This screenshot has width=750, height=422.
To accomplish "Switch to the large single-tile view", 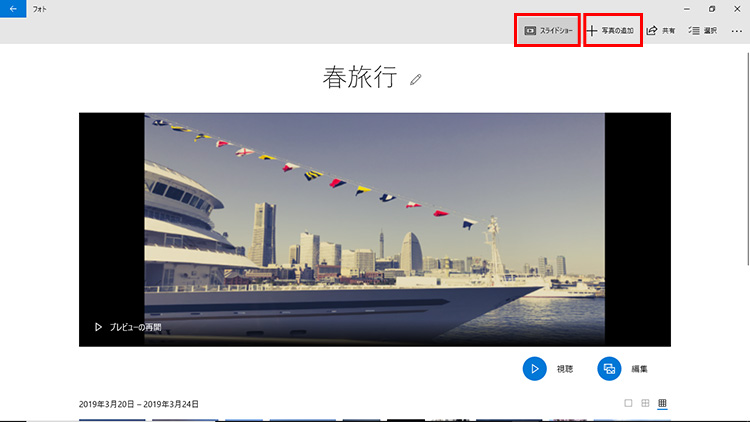I will [x=628, y=403].
